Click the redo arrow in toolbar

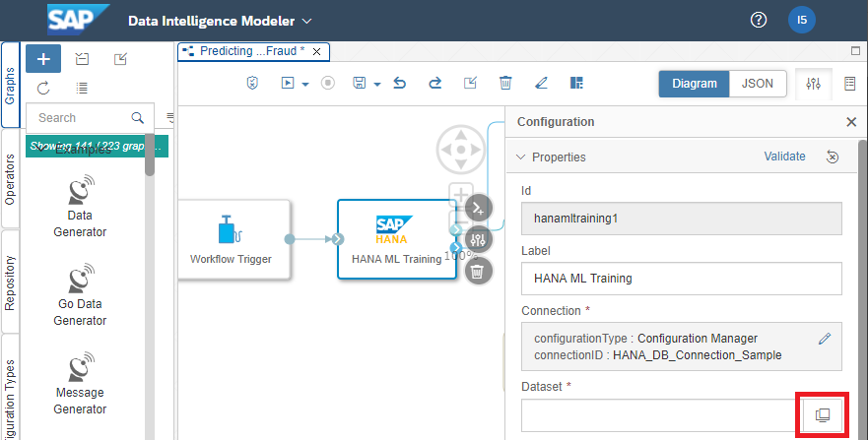434,84
